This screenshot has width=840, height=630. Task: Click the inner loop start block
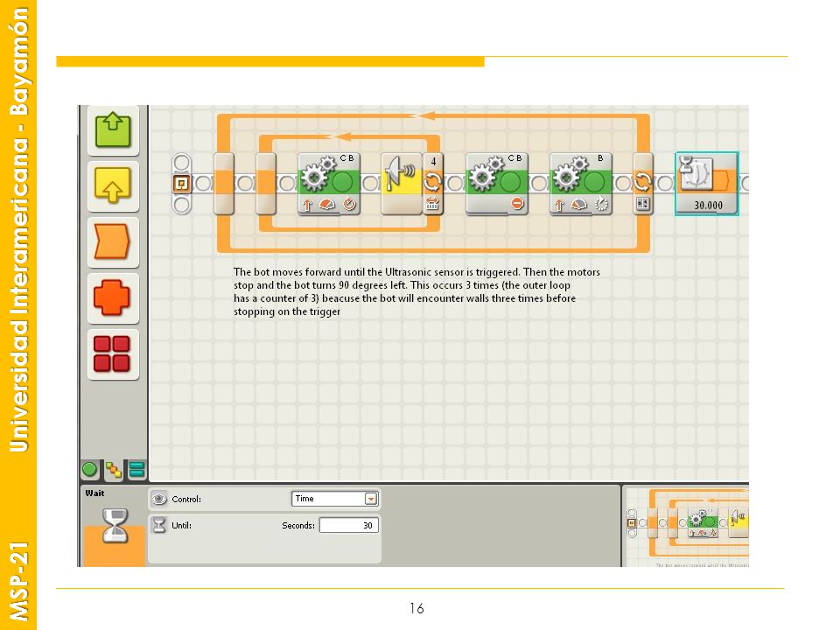point(266,184)
